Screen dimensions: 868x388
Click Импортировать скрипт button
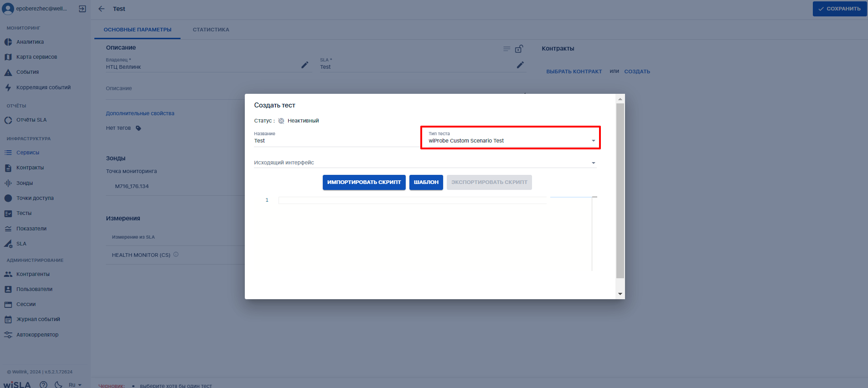(x=364, y=182)
